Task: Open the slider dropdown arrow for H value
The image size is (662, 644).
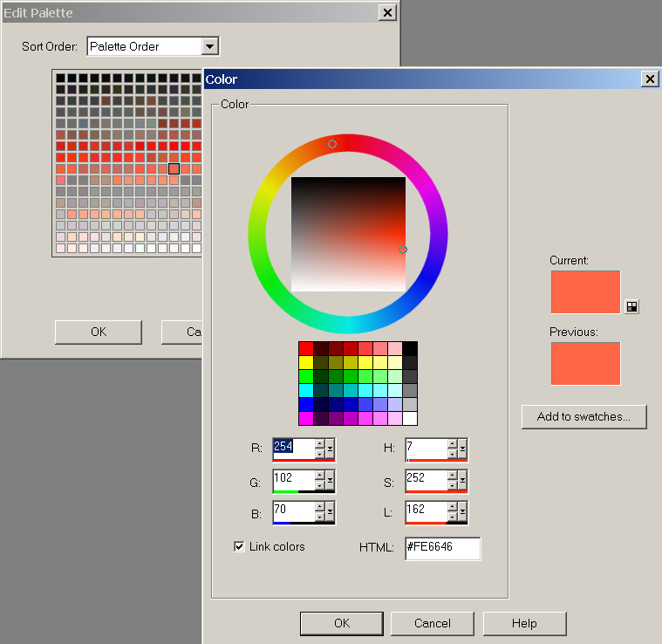Action: tap(463, 449)
